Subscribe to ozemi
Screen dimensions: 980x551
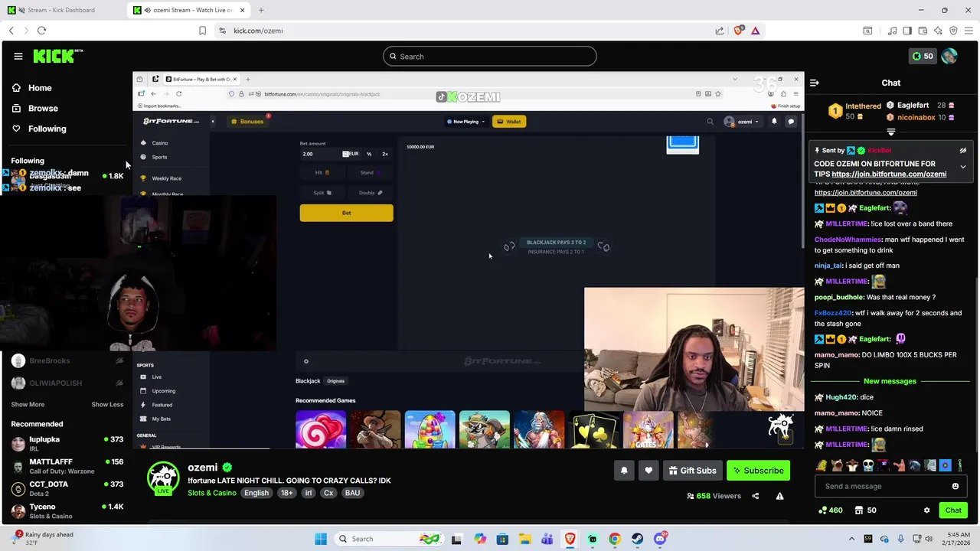pyautogui.click(x=758, y=471)
